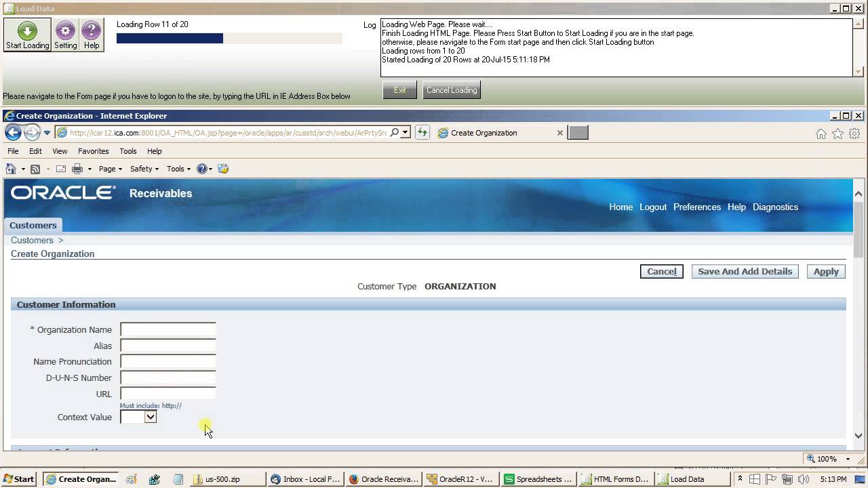This screenshot has width=868, height=488.
Task: Open the Favorites menu
Action: (93, 151)
